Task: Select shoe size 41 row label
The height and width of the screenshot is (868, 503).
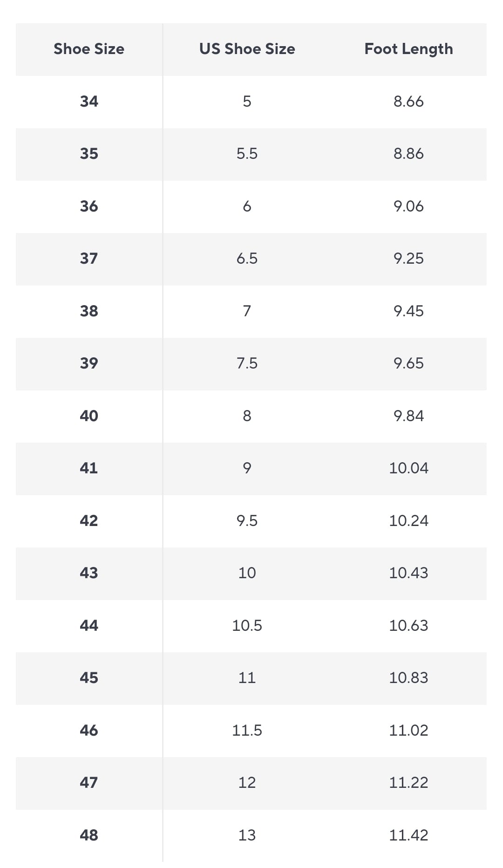Action: pyautogui.click(x=89, y=468)
